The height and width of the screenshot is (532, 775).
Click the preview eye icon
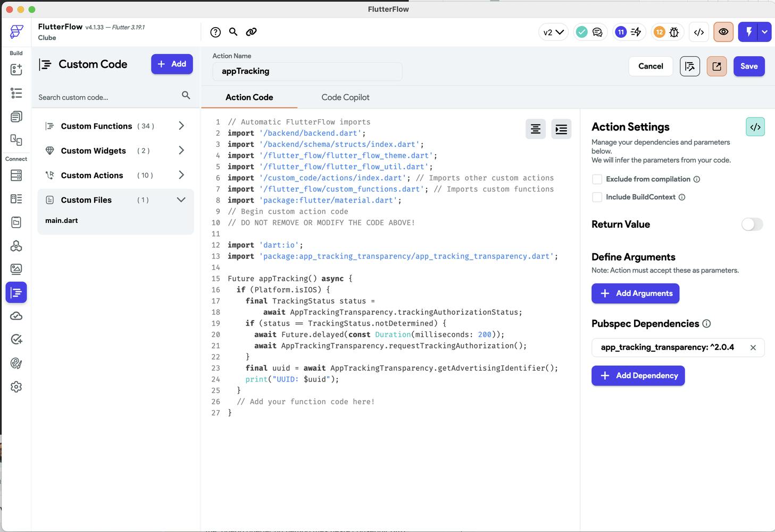point(723,32)
